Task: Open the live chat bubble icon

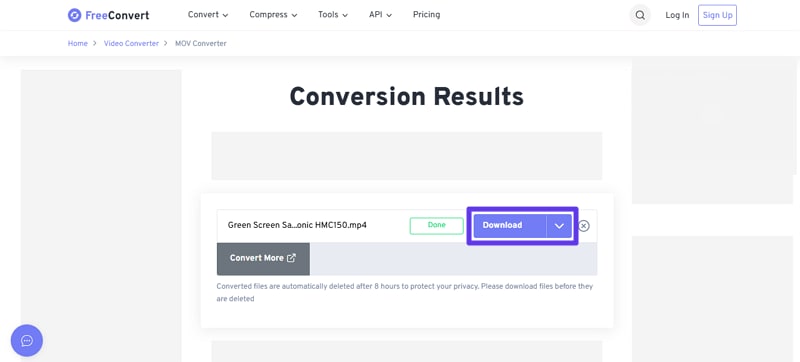Action: click(x=27, y=341)
